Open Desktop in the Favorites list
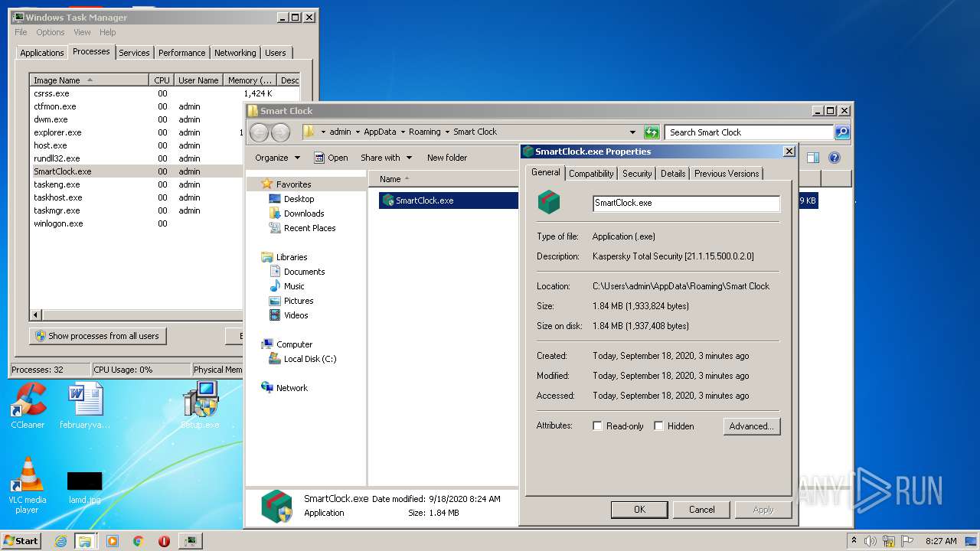980x551 pixels. (x=299, y=199)
